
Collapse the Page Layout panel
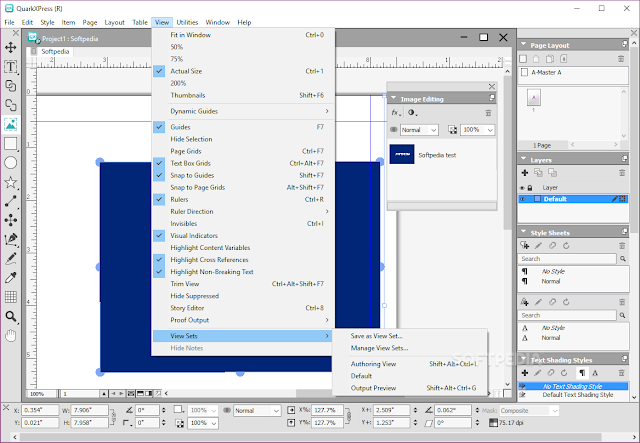click(523, 45)
